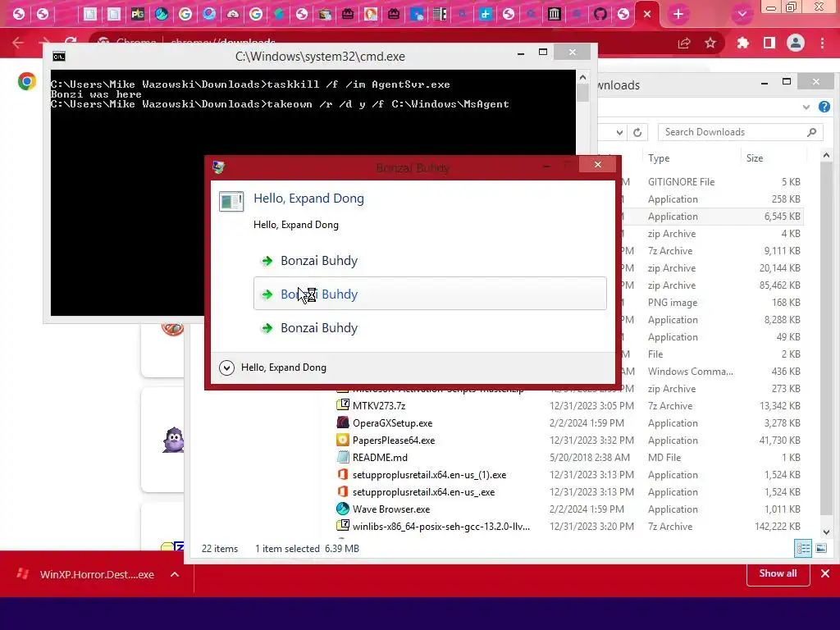
Task: Expand the Explorer ribbon with the chevron
Action: [806, 107]
